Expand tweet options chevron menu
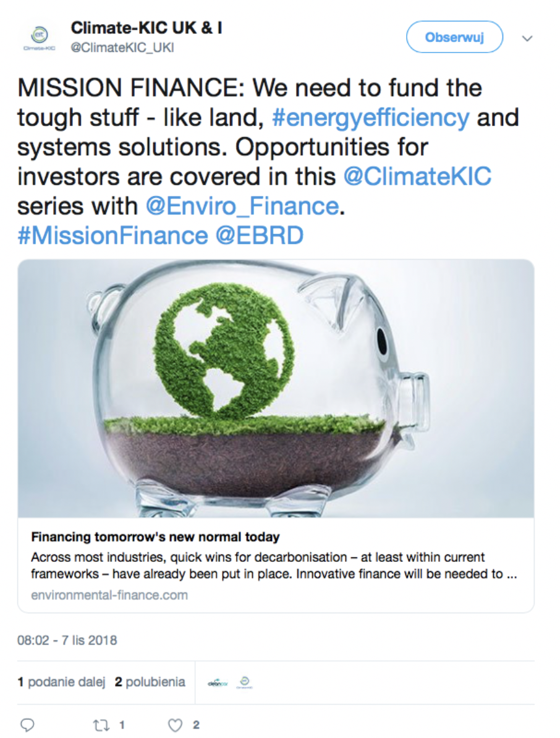This screenshot has width=560, height=738. pos(527,38)
